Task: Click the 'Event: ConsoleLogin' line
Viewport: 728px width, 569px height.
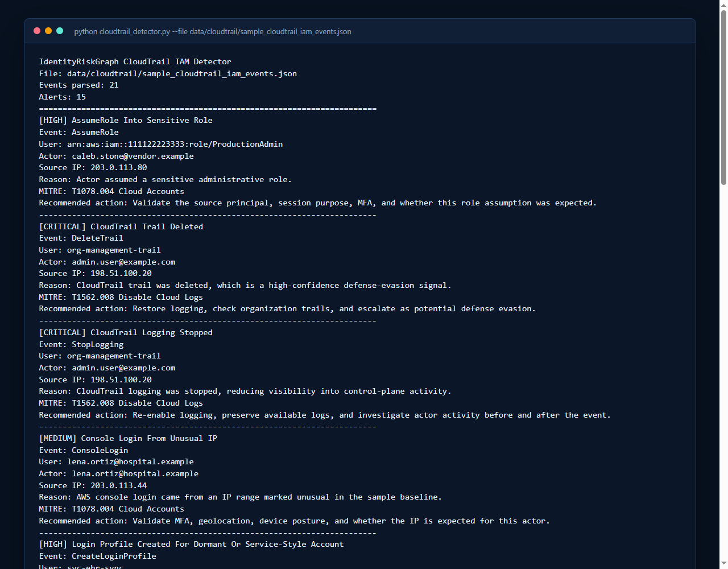Action: pyautogui.click(x=84, y=450)
